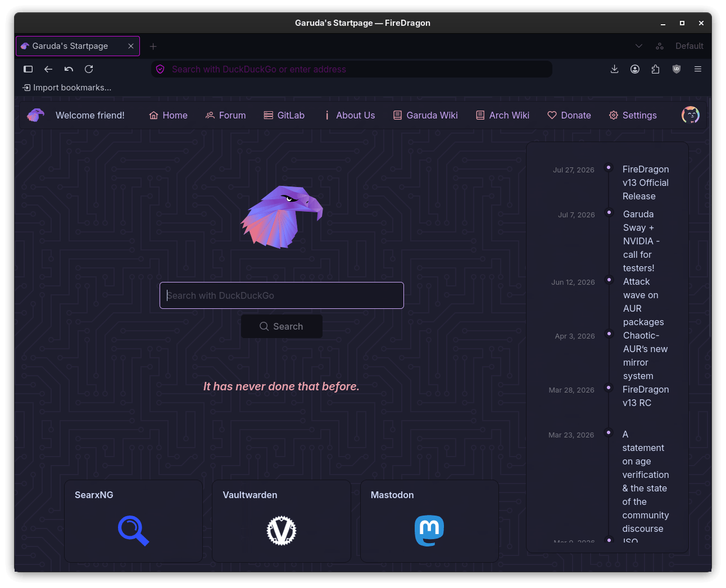This screenshot has width=726, height=588.
Task: Open age verification statement news item
Action: [x=646, y=481]
